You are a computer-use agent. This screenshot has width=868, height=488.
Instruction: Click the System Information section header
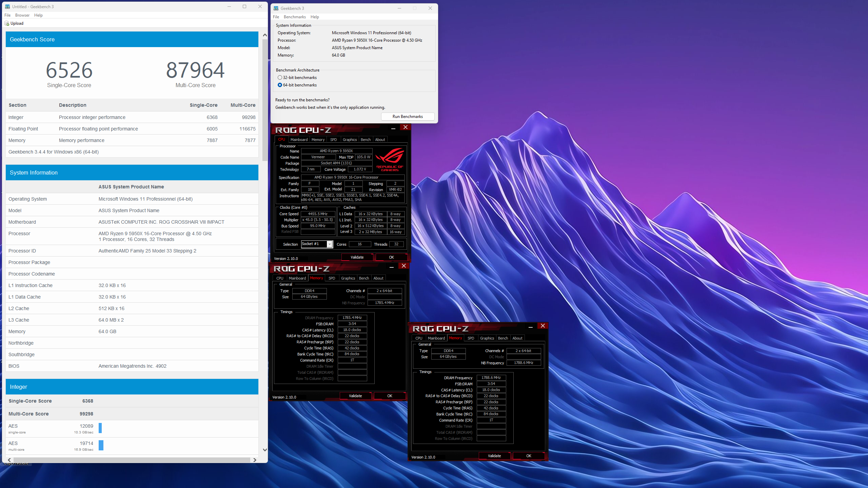click(132, 172)
